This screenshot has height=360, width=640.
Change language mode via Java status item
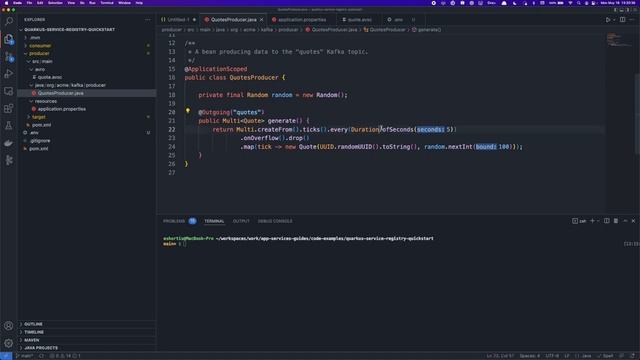[584, 356]
